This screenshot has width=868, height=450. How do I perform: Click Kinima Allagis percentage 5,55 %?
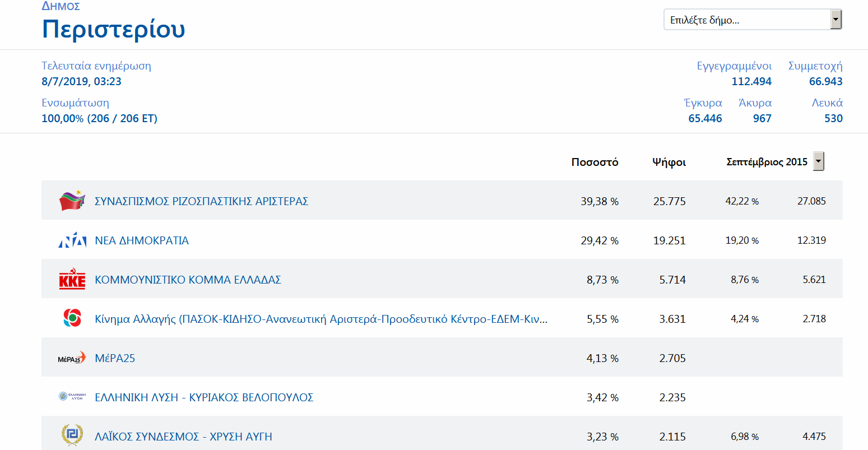pos(603,319)
